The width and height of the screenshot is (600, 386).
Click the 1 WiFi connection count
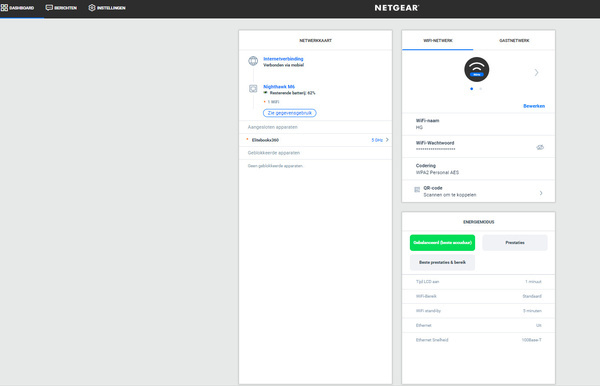[273, 102]
